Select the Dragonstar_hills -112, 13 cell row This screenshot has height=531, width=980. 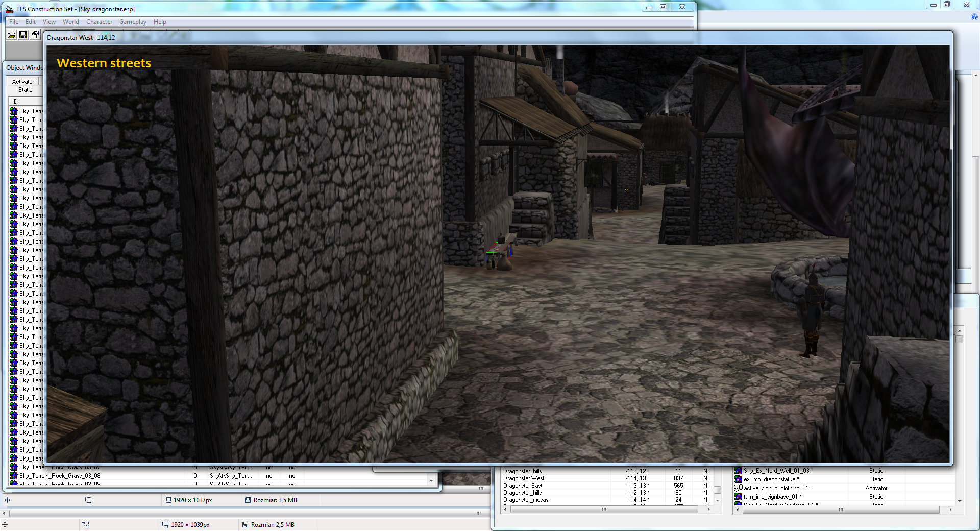[607, 493]
